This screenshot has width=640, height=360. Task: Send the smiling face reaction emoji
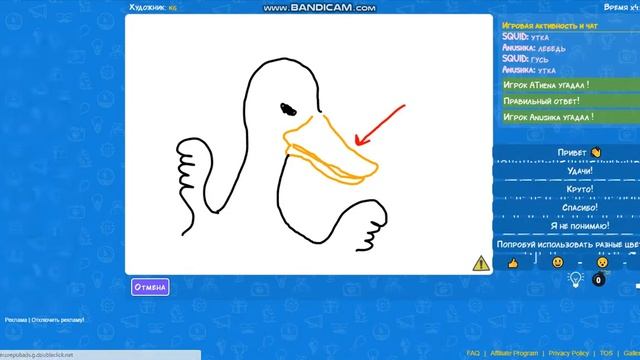click(558, 262)
